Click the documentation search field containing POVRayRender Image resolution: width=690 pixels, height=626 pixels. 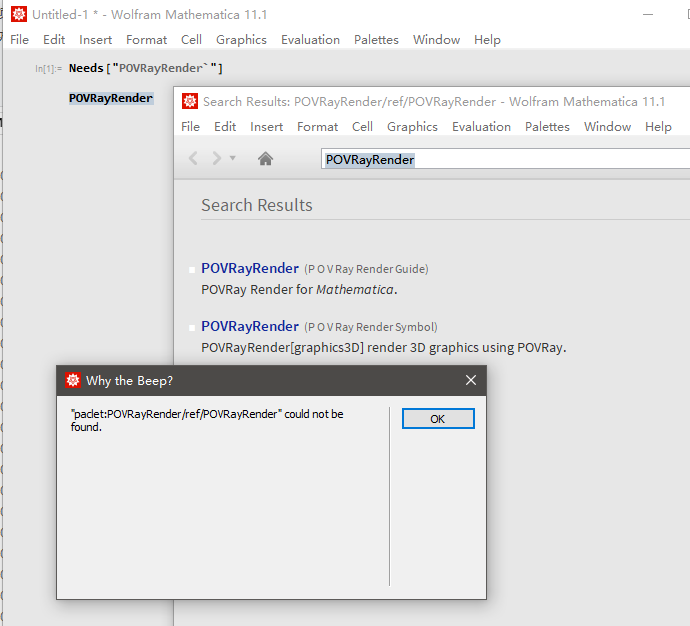[500, 159]
